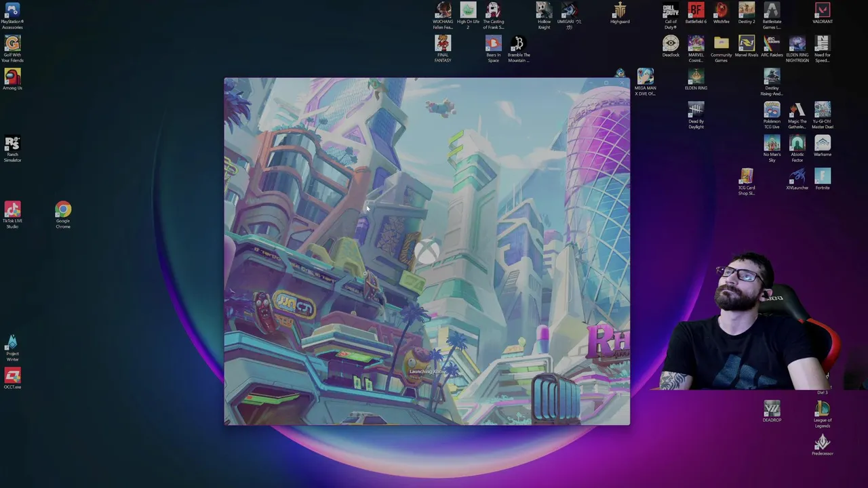Click the FINAL FANTASY shortcut
Screen dimensions: 868x488
click(443, 49)
